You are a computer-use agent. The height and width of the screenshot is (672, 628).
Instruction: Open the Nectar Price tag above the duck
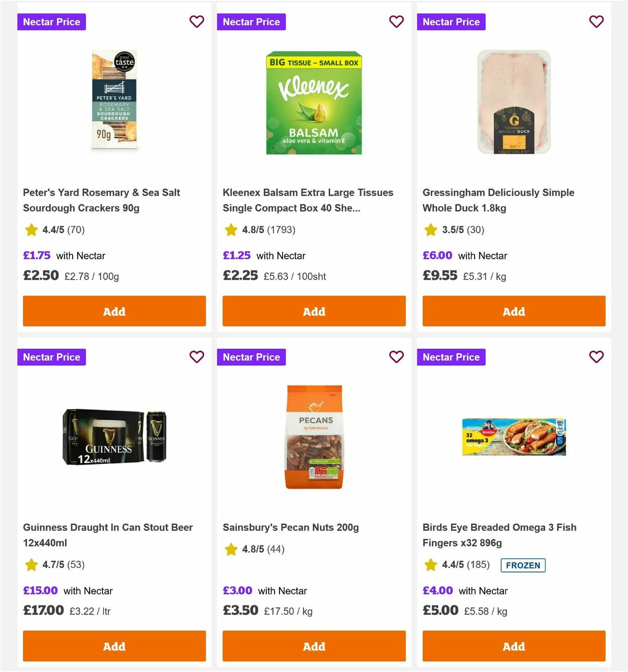(451, 22)
